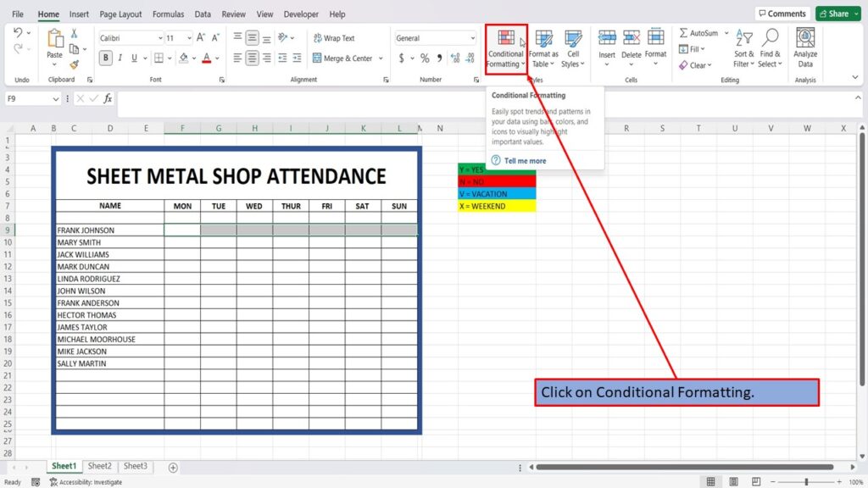The height and width of the screenshot is (488, 868).
Task: Toggle Bold formatting
Action: coord(106,58)
